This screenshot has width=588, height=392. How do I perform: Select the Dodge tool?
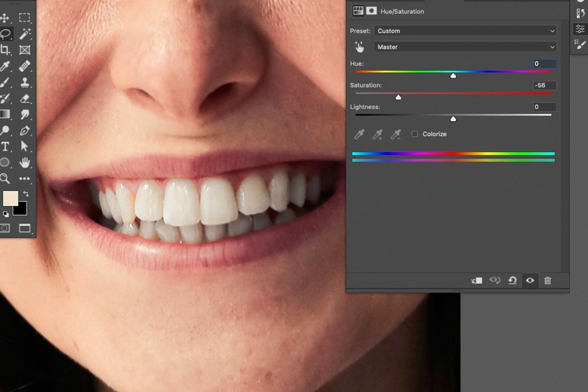click(5, 130)
